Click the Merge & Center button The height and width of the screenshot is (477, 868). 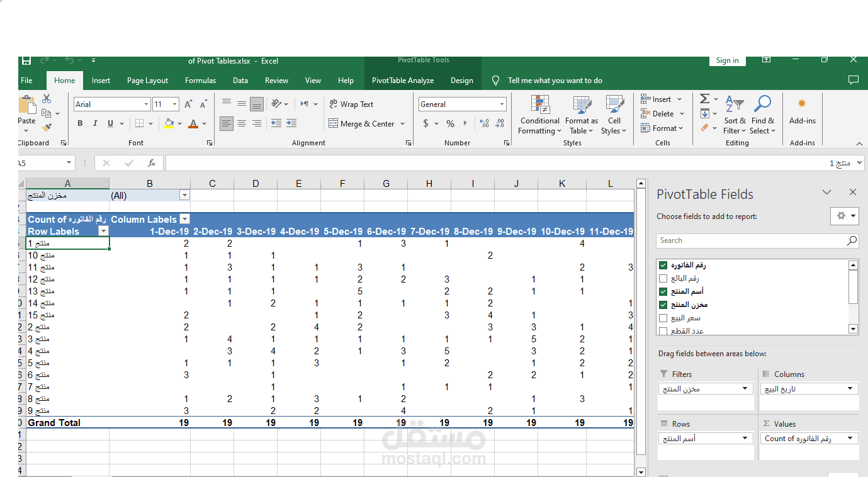[x=366, y=124]
